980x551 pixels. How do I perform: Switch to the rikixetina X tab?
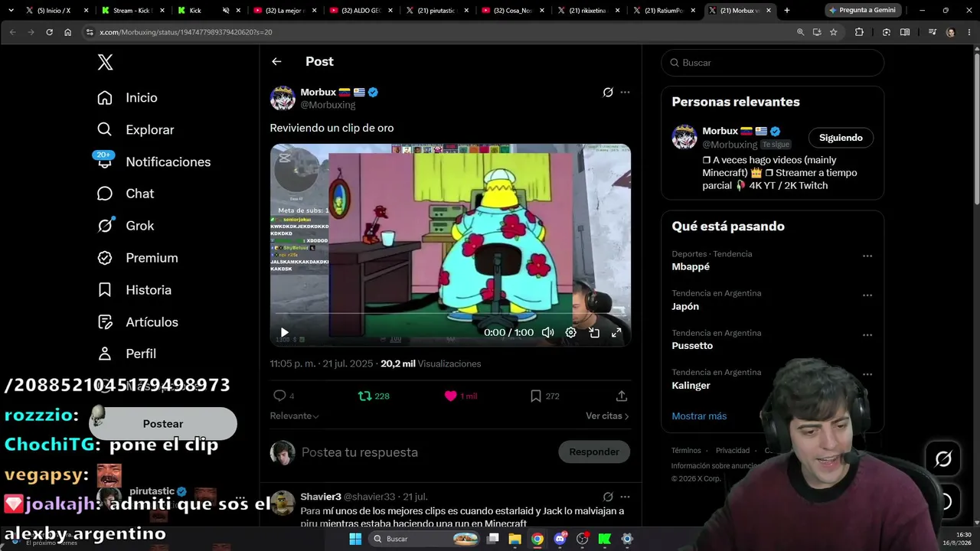[x=590, y=11]
